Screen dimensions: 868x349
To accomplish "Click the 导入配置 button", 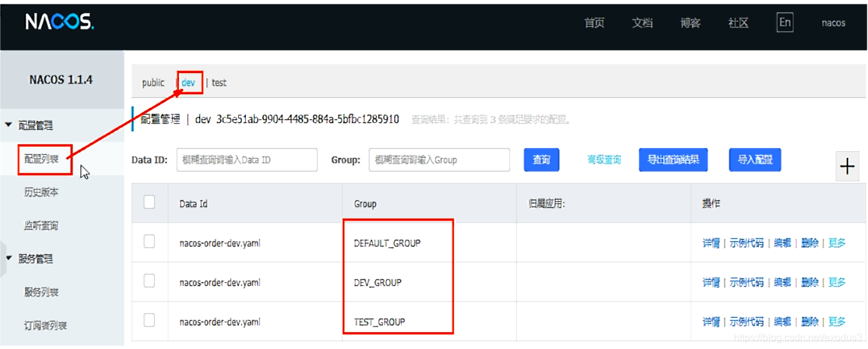I will (x=755, y=160).
